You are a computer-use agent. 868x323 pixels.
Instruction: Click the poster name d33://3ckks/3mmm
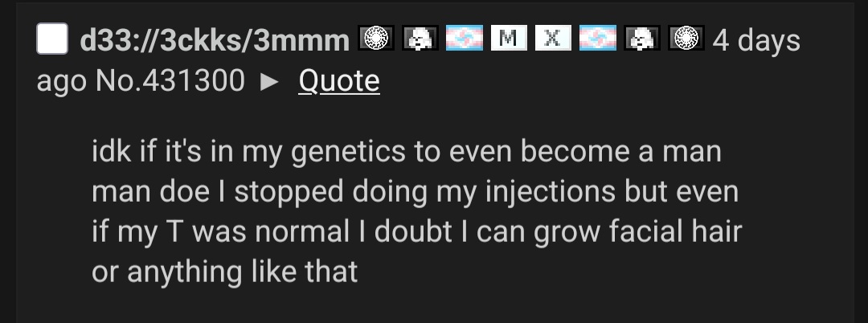[x=215, y=40]
